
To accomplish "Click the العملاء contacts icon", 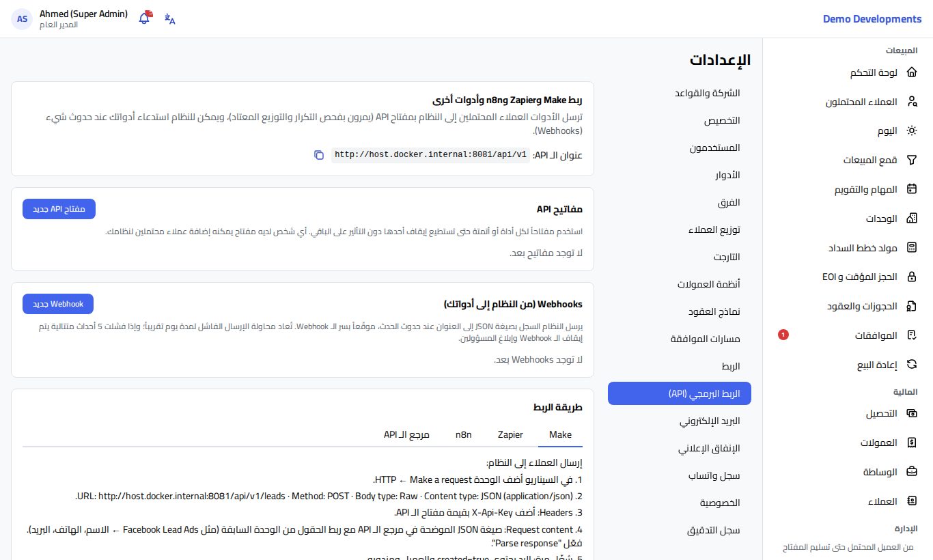I will coord(911,501).
